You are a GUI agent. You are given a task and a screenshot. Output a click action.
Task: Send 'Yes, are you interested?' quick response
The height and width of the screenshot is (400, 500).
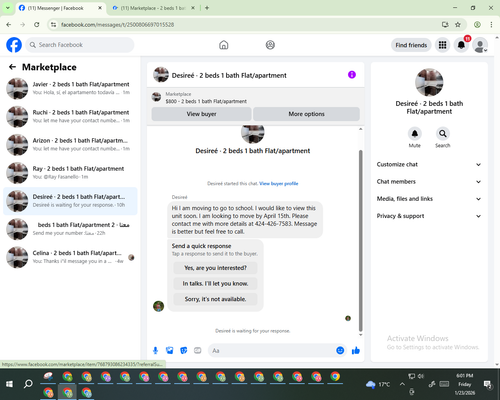(x=215, y=268)
